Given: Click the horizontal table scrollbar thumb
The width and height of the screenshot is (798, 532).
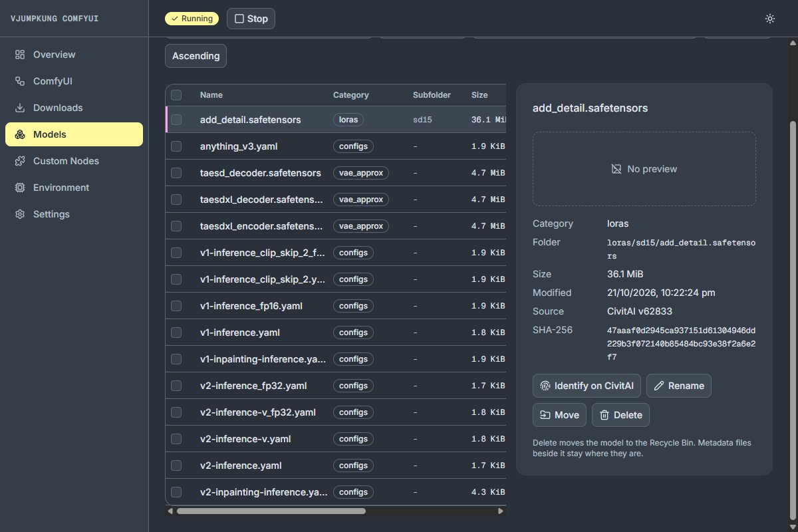Looking at the screenshot, I should [x=271, y=511].
